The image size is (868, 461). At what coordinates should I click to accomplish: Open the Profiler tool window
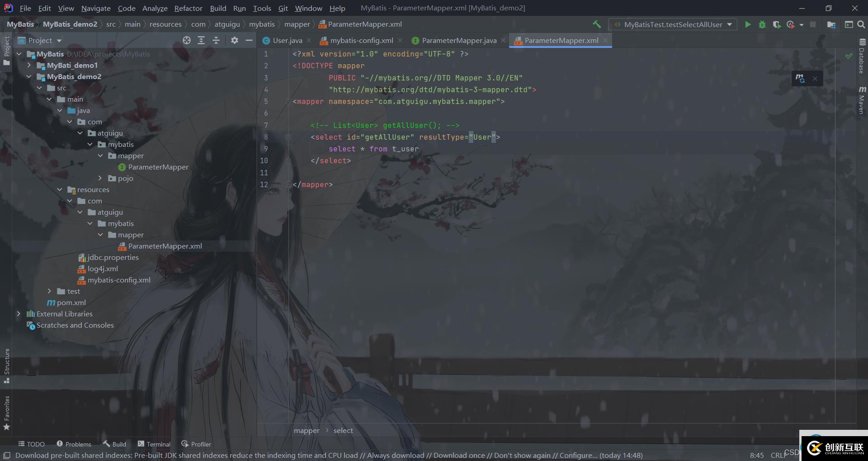(x=196, y=444)
